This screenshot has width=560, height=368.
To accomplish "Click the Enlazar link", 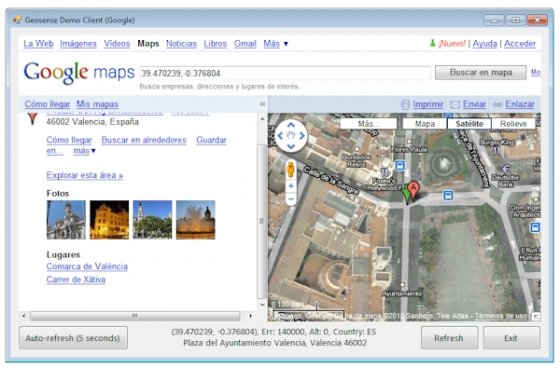I will 520,104.
